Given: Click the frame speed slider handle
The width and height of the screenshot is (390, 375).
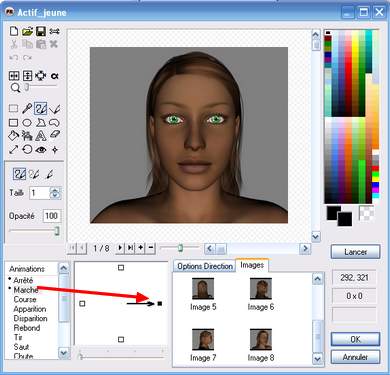Looking at the screenshot, I should 180,248.
